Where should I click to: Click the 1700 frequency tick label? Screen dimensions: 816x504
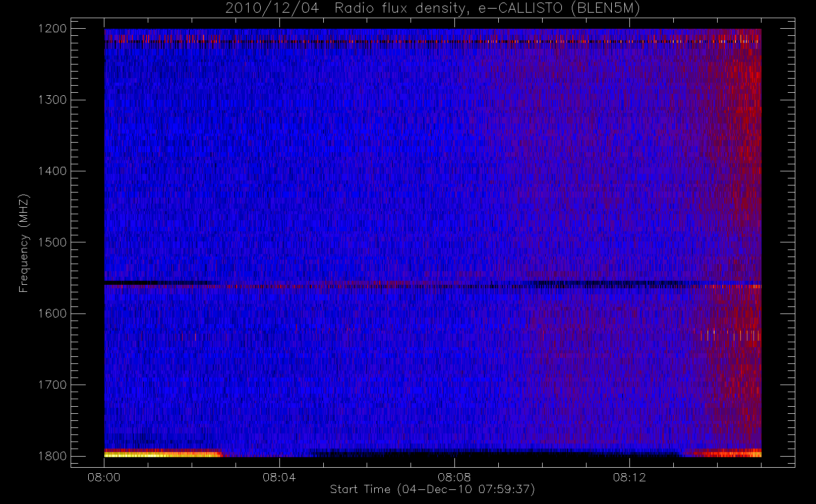click(x=52, y=385)
